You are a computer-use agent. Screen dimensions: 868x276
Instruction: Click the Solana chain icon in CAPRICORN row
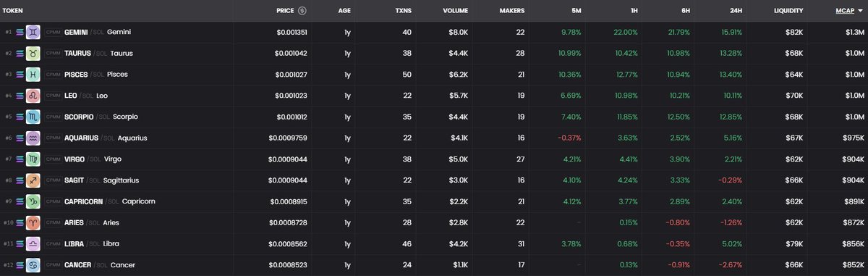pyautogui.click(x=20, y=201)
